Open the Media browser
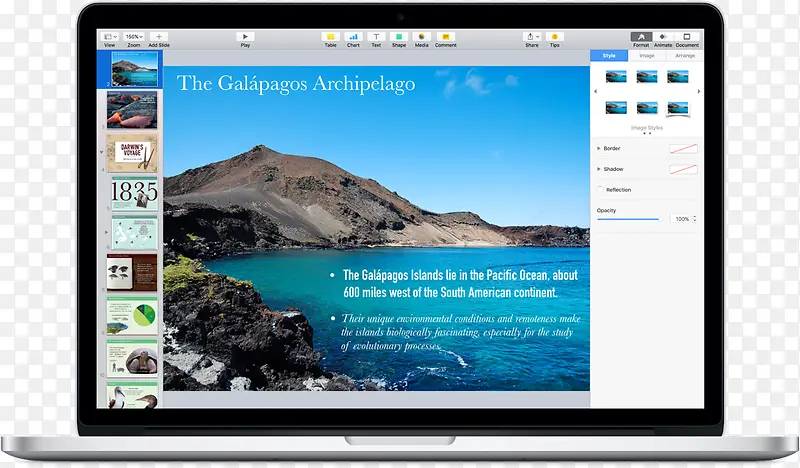This screenshot has height=468, width=800. (422, 37)
